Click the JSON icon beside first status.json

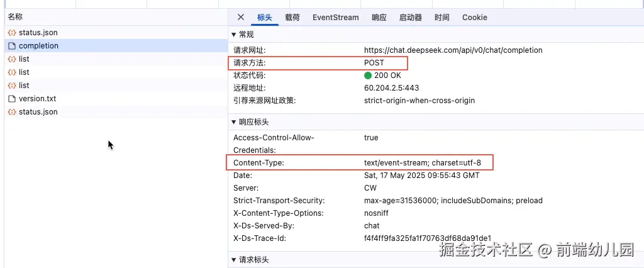click(11, 33)
